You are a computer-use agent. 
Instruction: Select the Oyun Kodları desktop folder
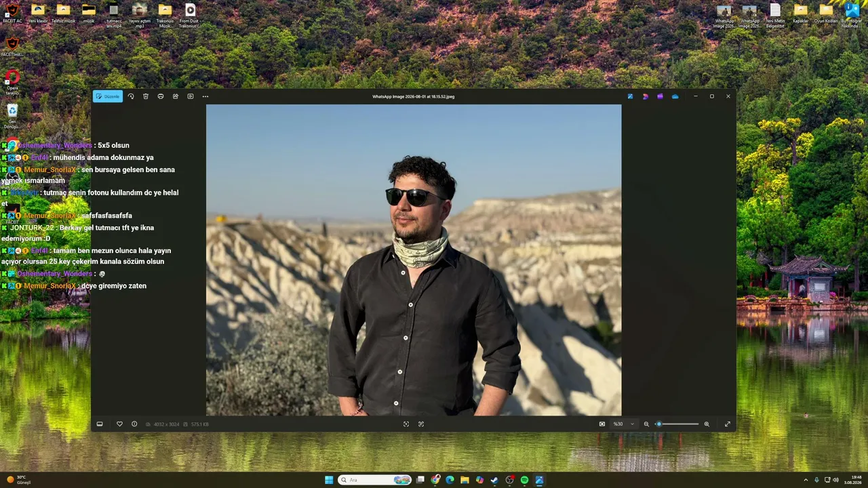[x=826, y=13]
